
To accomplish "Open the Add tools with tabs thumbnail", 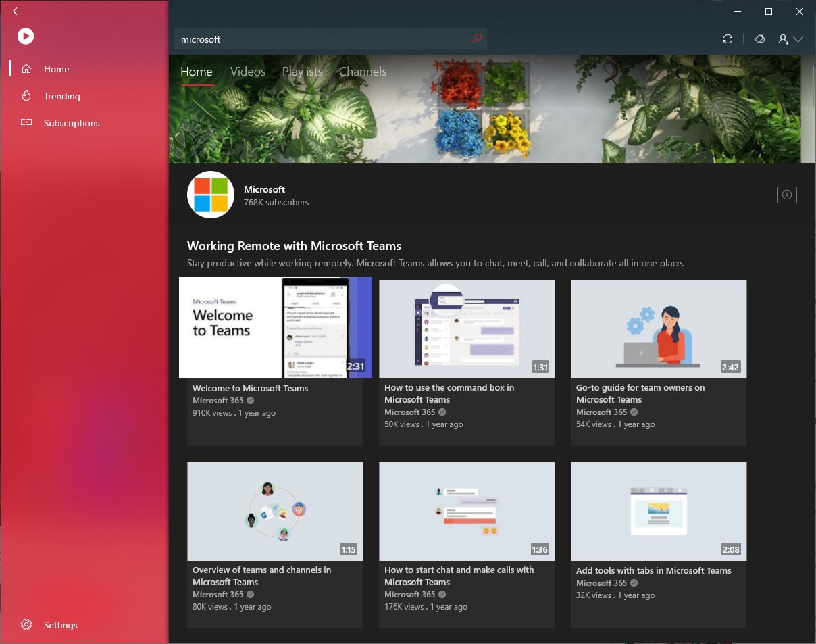I will click(x=659, y=512).
